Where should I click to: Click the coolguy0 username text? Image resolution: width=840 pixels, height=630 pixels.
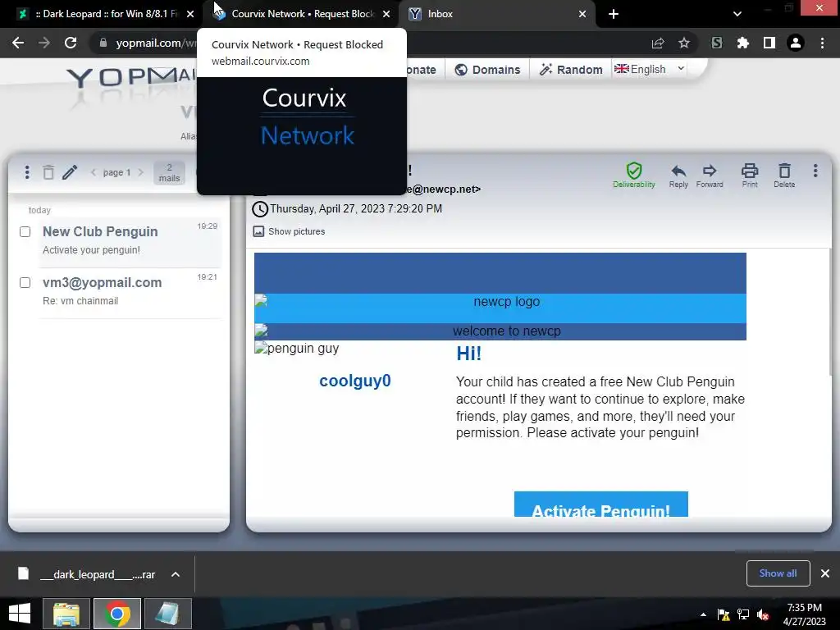point(354,381)
